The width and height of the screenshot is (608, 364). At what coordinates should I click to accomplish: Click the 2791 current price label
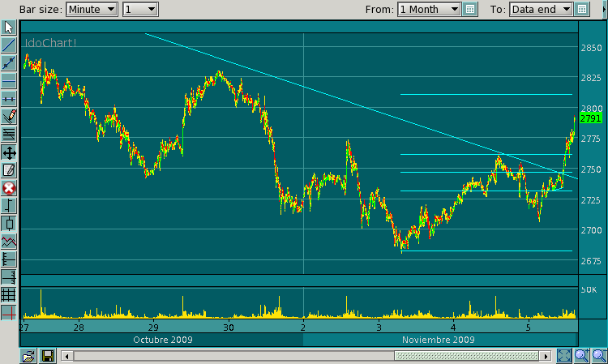(590, 118)
